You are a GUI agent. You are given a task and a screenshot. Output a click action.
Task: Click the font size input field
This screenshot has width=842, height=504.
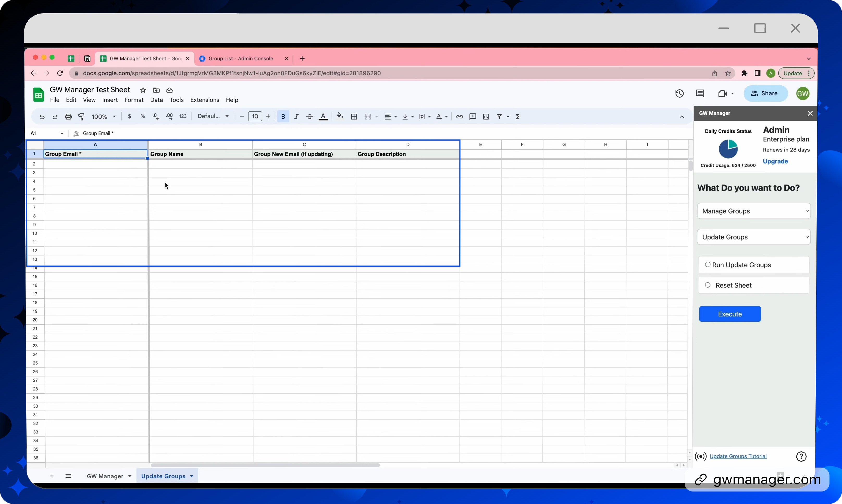click(255, 116)
